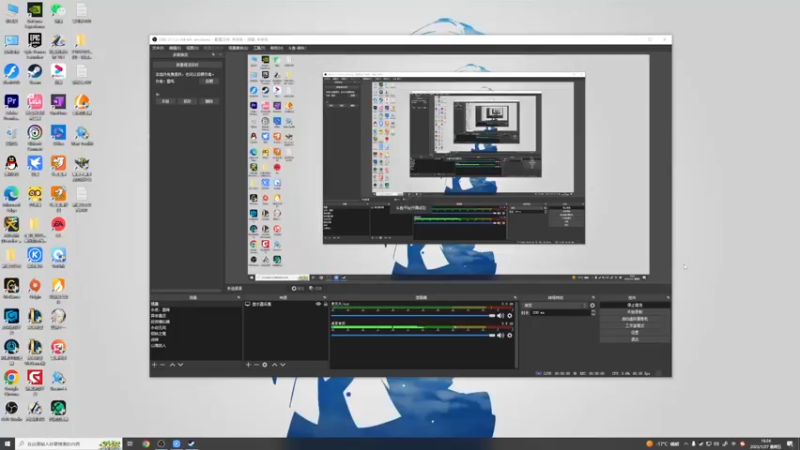Click the taskbar search box
Viewport: 800px width, 450px height.
69,444
